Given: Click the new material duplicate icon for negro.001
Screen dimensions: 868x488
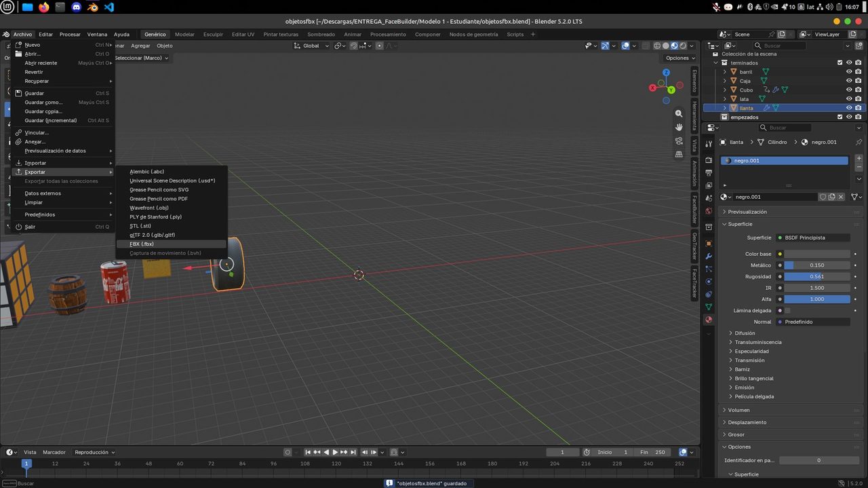Looking at the screenshot, I should pyautogui.click(x=831, y=197).
